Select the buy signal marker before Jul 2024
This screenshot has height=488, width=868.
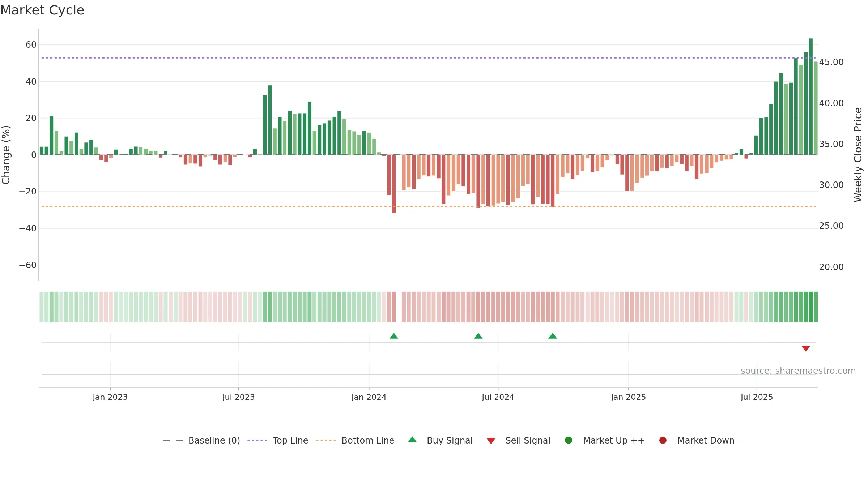478,336
